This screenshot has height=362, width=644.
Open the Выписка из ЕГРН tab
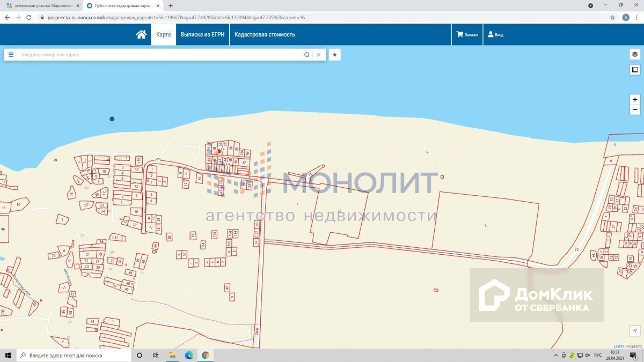(202, 34)
